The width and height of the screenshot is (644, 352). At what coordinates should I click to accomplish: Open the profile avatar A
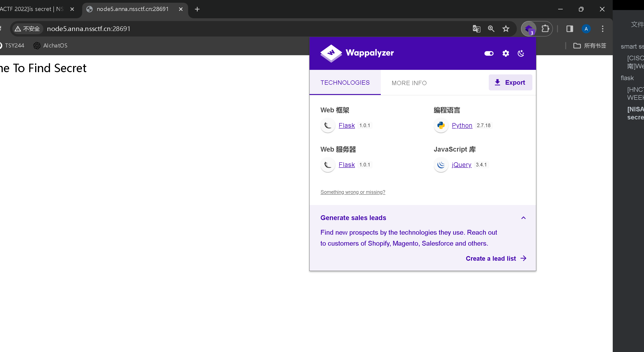point(586,29)
